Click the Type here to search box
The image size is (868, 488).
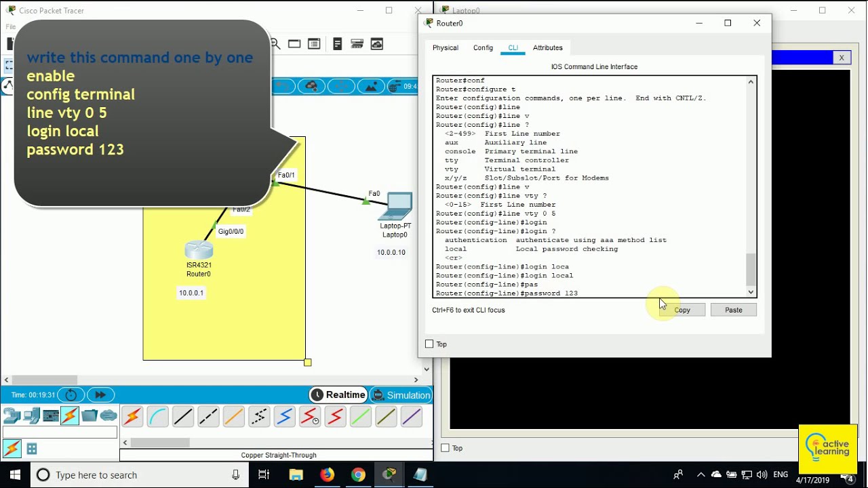[140, 475]
